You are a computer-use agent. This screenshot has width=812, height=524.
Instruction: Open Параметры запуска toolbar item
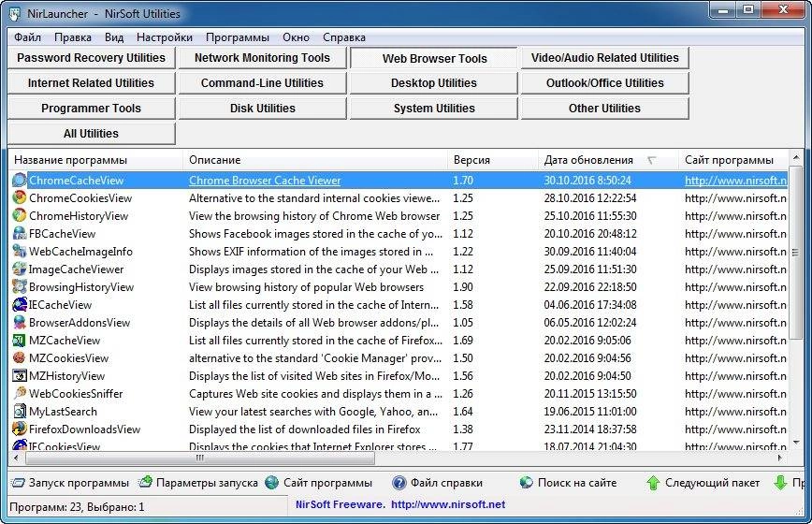click(x=199, y=483)
